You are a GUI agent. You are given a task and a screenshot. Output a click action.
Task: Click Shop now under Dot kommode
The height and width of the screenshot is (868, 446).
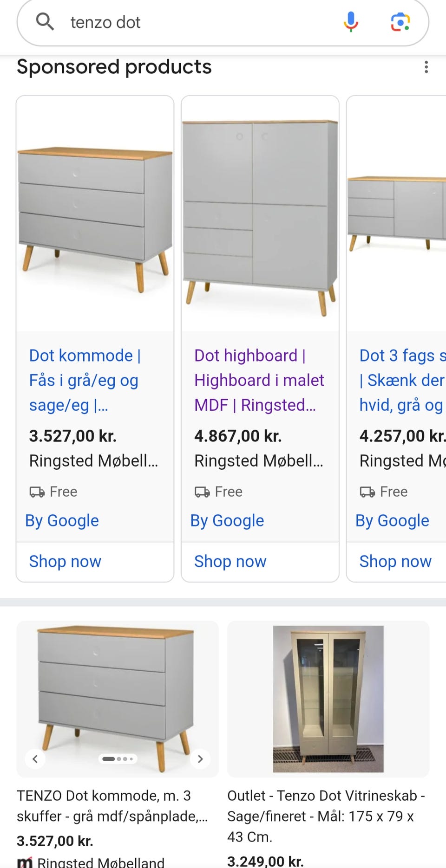(x=65, y=561)
